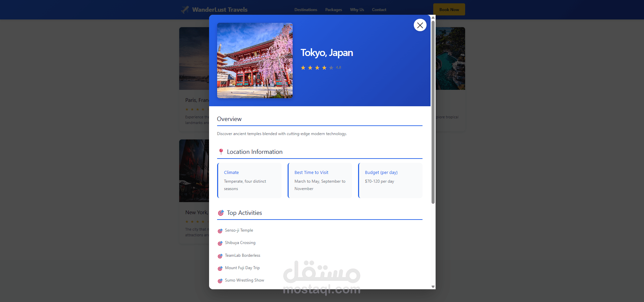Click the target icon beside TeamLab Borderless
This screenshot has width=644, height=302.
click(x=220, y=256)
